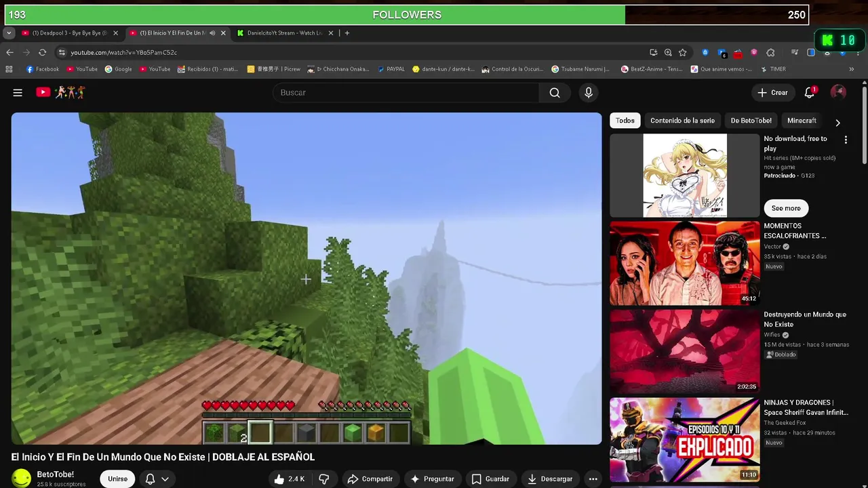Viewport: 868px width, 488px height.
Task: Click the pink shield extension icon
Action: pyautogui.click(x=754, y=52)
